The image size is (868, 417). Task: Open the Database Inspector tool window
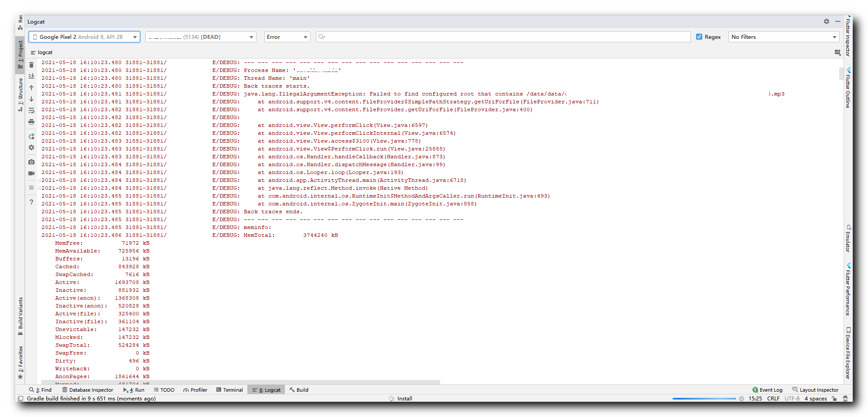88,390
